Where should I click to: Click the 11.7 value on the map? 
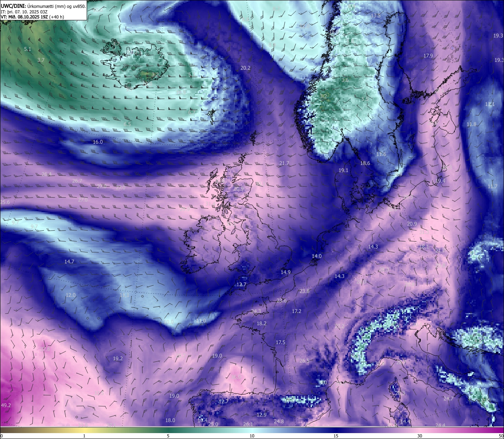(x=493, y=186)
